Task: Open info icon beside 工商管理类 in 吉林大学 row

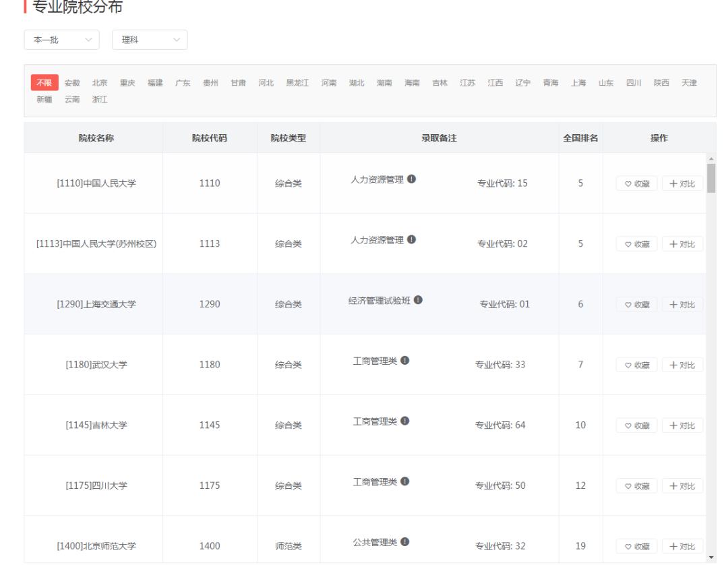Action: pos(405,421)
